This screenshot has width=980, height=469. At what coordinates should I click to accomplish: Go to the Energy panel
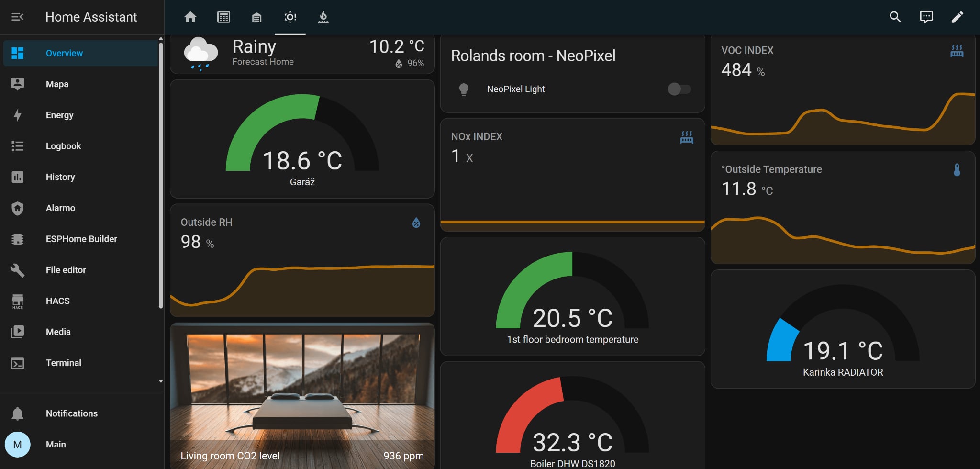[80, 115]
